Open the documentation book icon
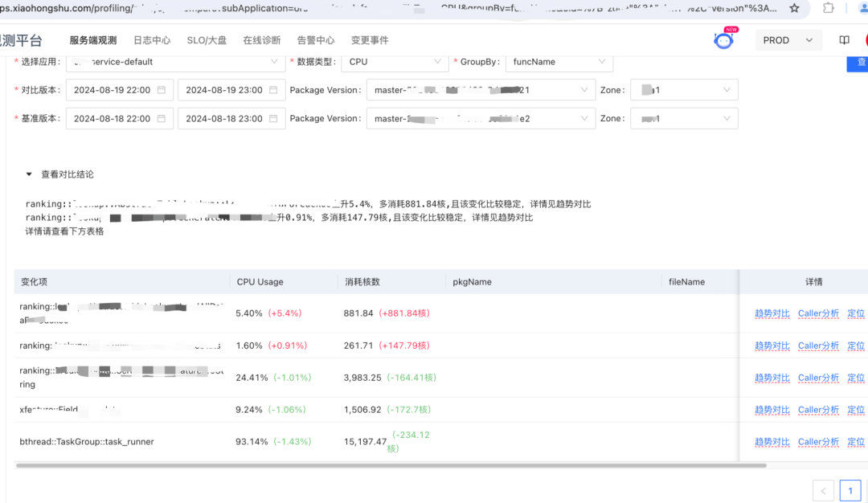This screenshot has height=503, width=868. coord(844,40)
